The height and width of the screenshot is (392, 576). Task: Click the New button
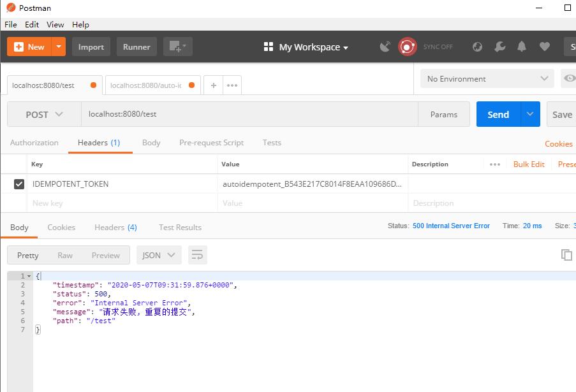[x=29, y=47]
